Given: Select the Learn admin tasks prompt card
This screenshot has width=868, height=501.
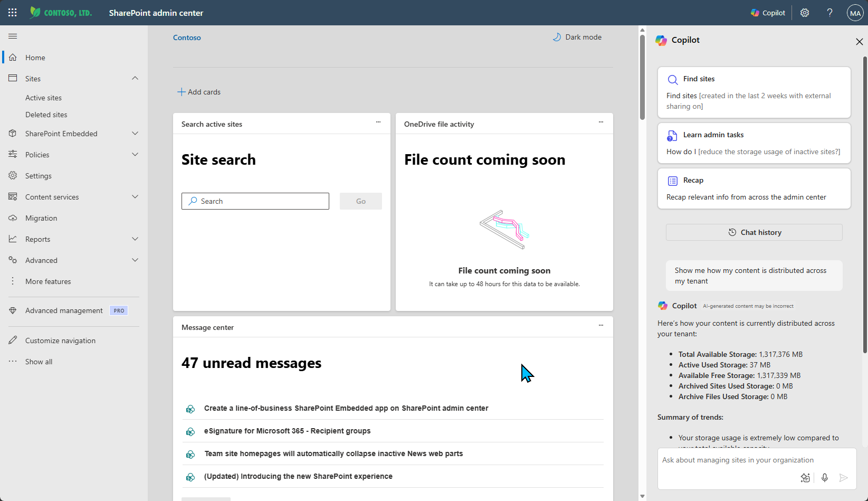Looking at the screenshot, I should 754,143.
